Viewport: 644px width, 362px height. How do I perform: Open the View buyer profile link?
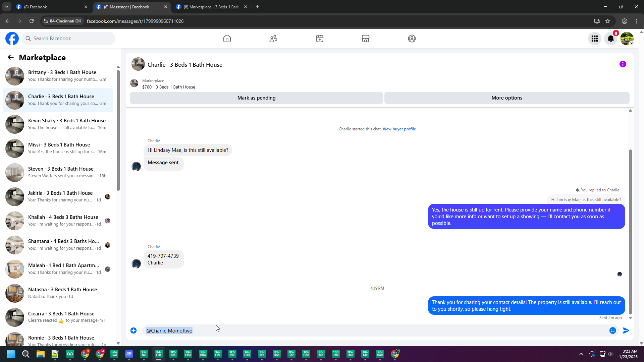coord(399,129)
